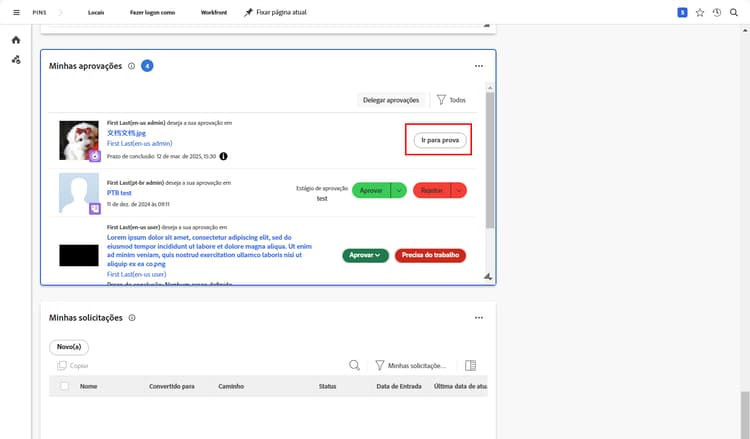Open the hamburger main menu
This screenshot has height=439, width=750.
[16, 12]
